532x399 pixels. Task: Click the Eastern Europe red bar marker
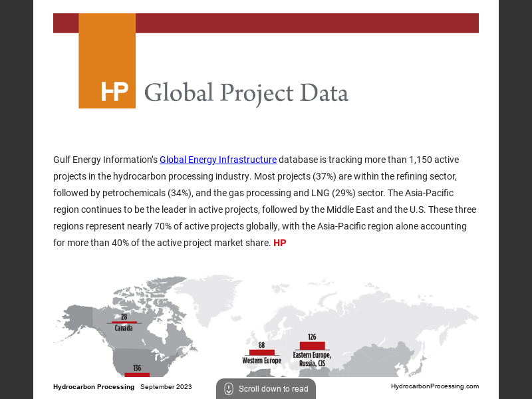click(312, 345)
